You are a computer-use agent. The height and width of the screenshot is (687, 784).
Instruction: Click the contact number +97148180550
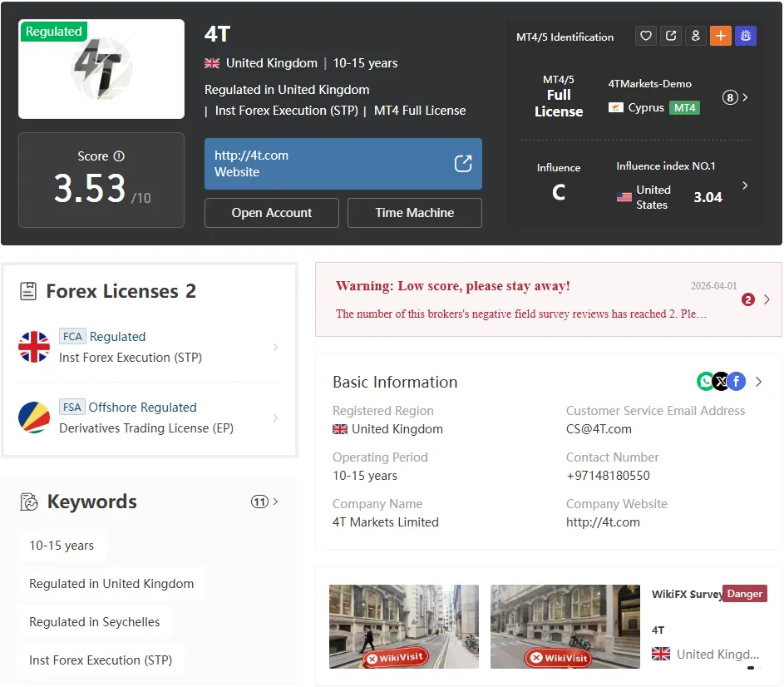(608, 476)
